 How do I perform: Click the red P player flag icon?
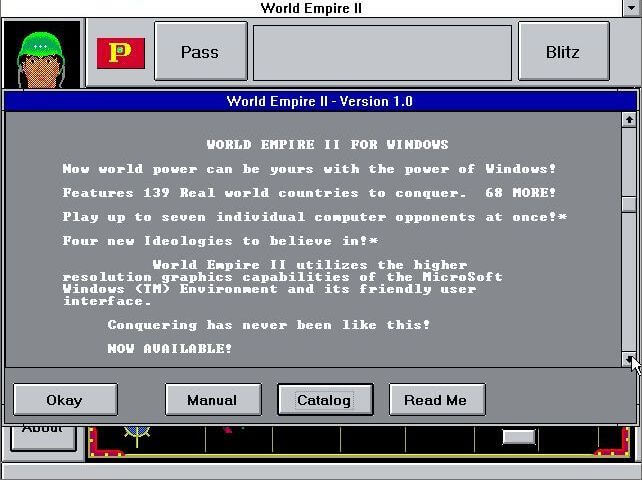point(121,53)
